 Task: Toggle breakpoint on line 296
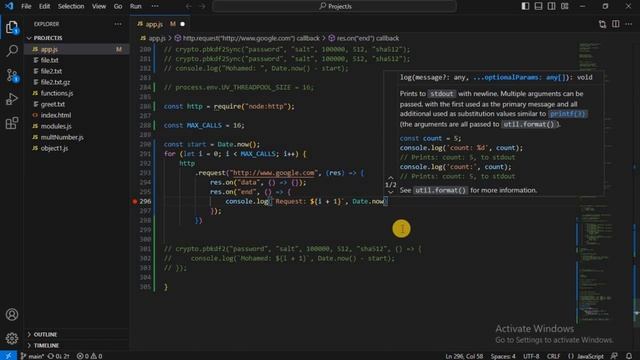click(x=135, y=201)
